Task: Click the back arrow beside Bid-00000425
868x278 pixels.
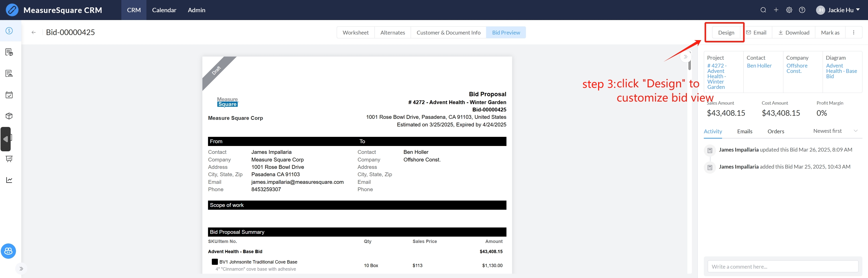Action: tap(33, 32)
